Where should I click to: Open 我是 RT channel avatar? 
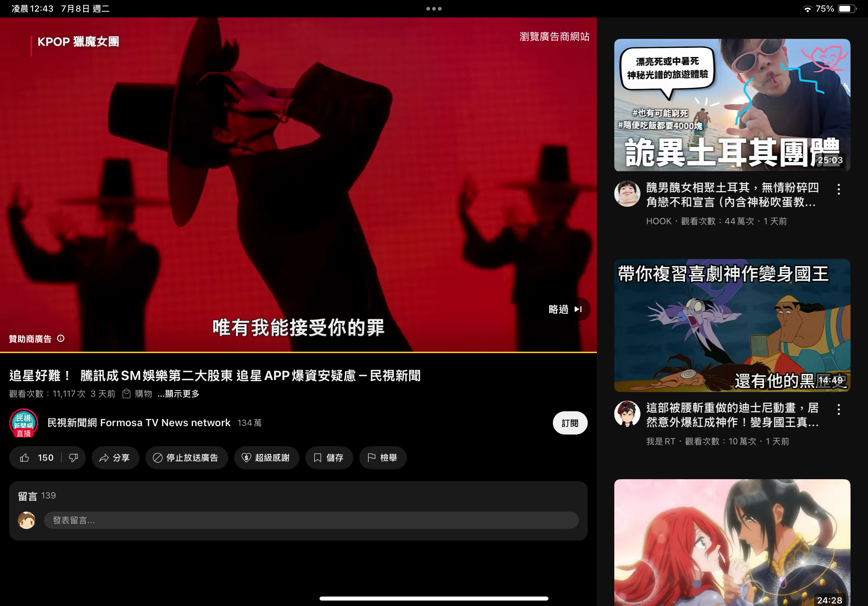coord(627,414)
